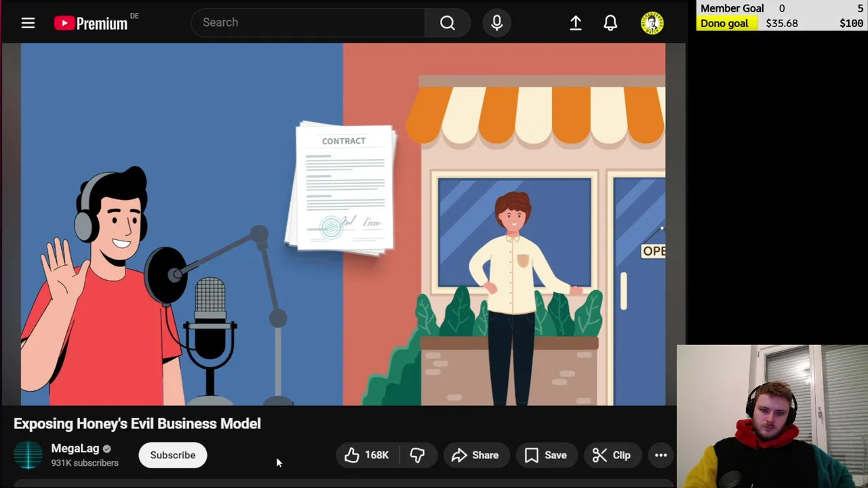Start voice search with microphone icon
Viewport: 868px width, 488px height.
click(497, 22)
